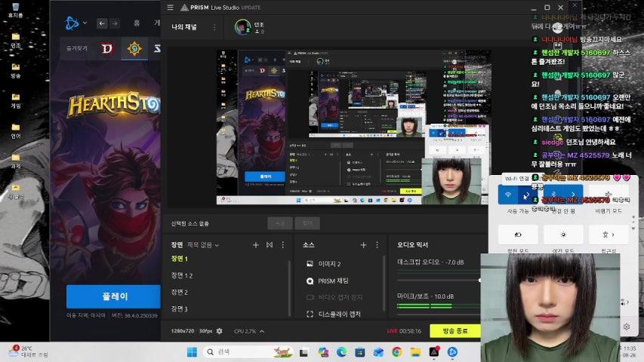This screenshot has width=644, height=362.
Task: Click 1280x720 resolution text
Action: [x=183, y=331]
